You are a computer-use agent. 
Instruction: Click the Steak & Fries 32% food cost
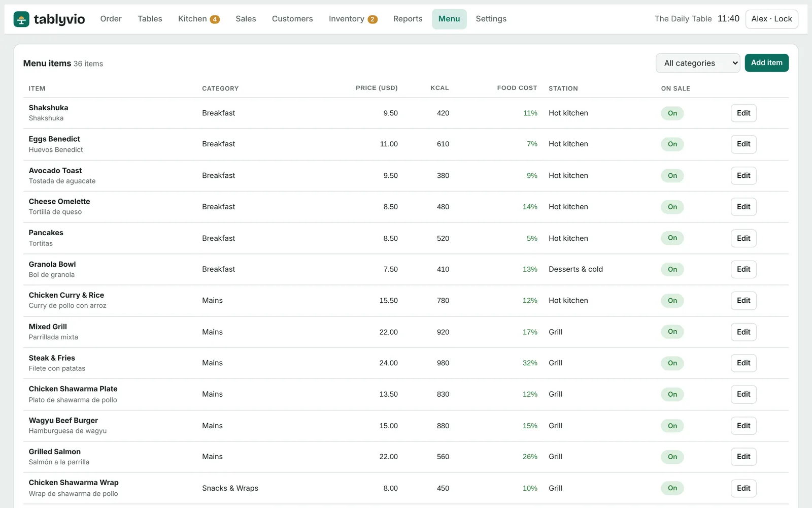(530, 363)
